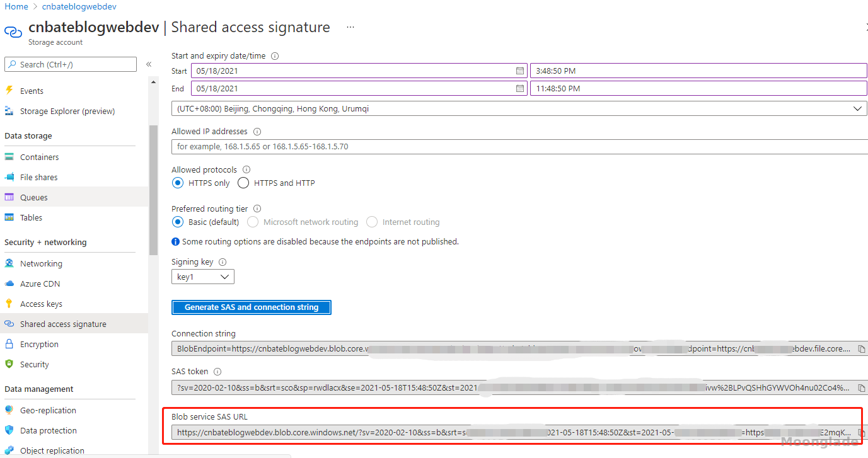Open the more options ellipsis in header

point(350,27)
